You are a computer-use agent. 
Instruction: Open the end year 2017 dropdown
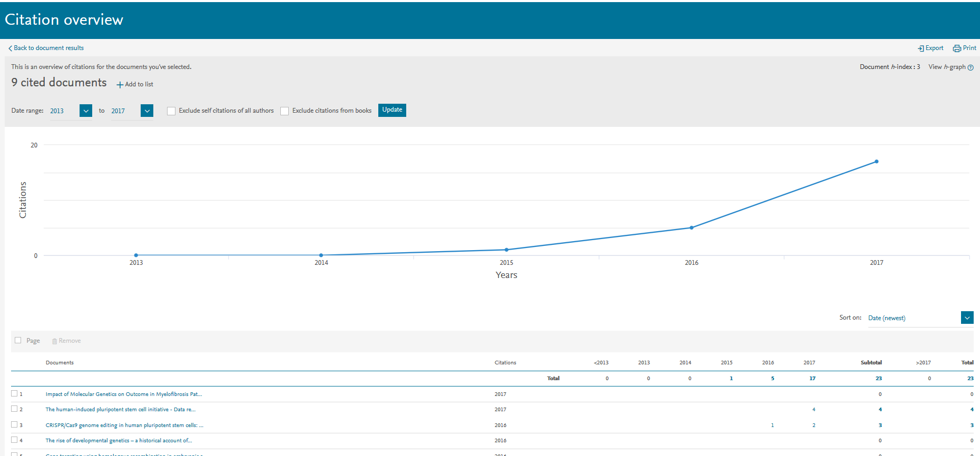coord(147,111)
